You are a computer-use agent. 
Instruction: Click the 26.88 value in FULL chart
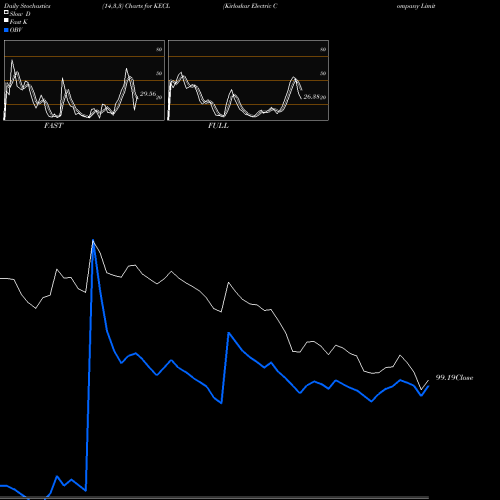[312, 97]
